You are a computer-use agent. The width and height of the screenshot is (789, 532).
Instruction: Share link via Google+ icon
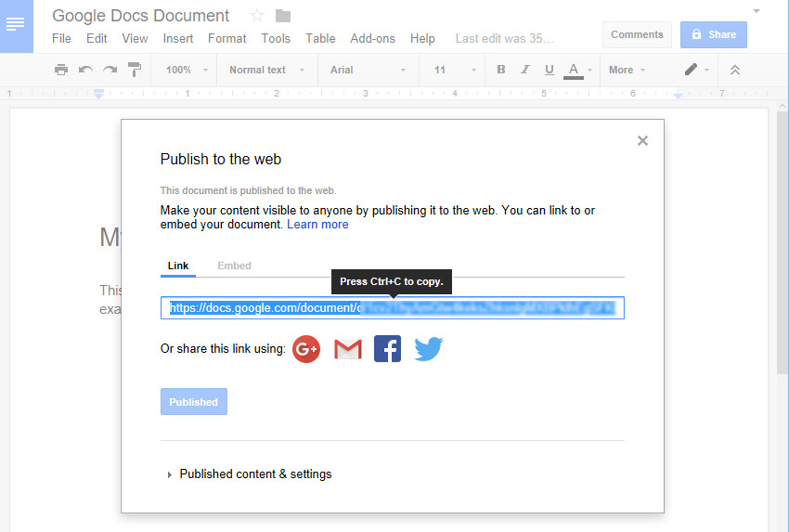306,349
